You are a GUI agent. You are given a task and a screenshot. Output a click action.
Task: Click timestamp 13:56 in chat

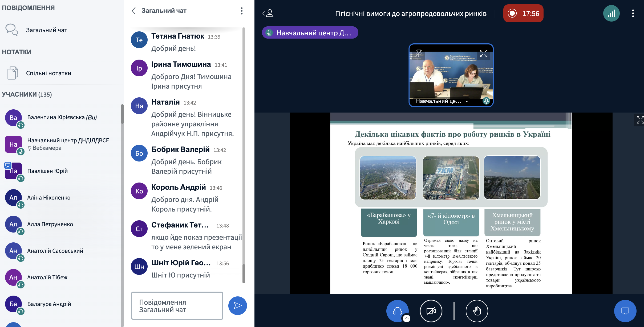point(222,263)
